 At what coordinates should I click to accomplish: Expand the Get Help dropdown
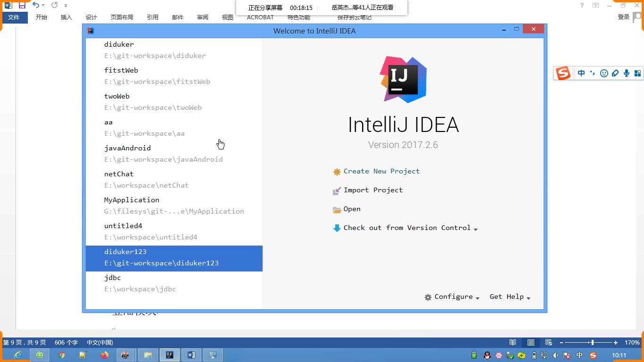528,298
